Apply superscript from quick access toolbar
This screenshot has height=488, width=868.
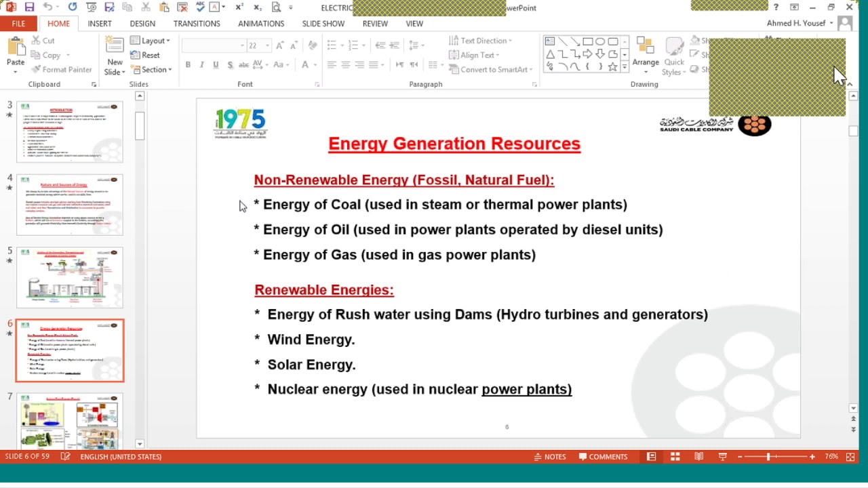239,7
